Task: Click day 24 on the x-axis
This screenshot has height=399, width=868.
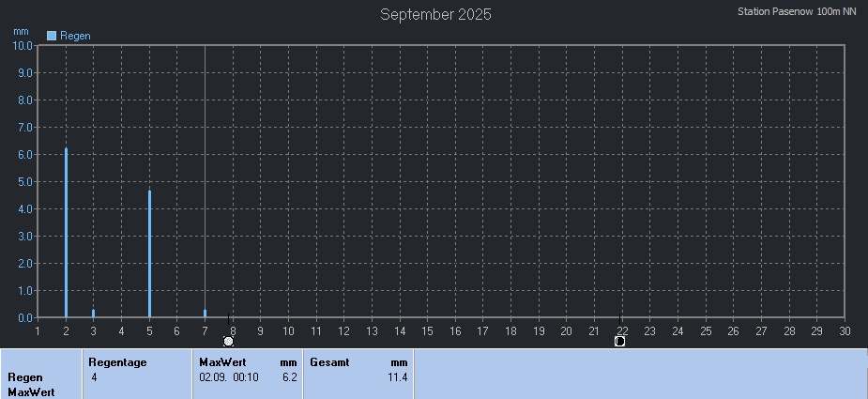Action: pyautogui.click(x=678, y=331)
